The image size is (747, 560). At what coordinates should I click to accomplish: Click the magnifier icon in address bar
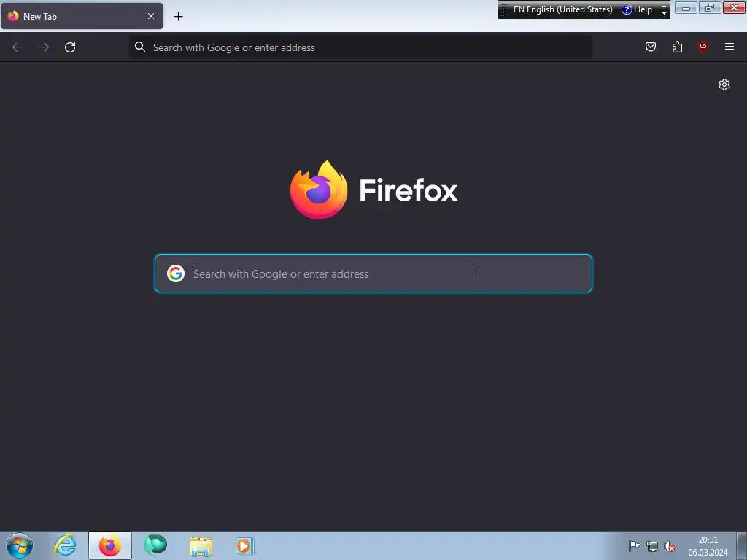[x=139, y=47]
